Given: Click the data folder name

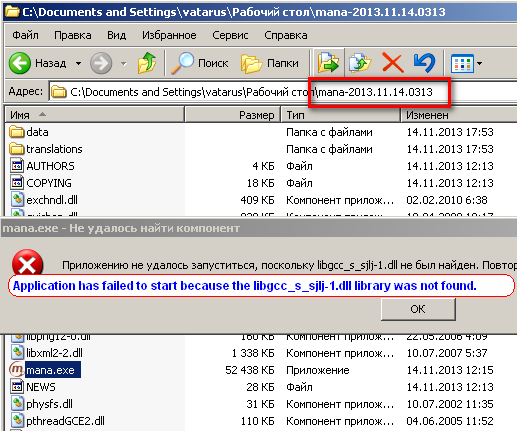Looking at the screenshot, I should point(37,132).
